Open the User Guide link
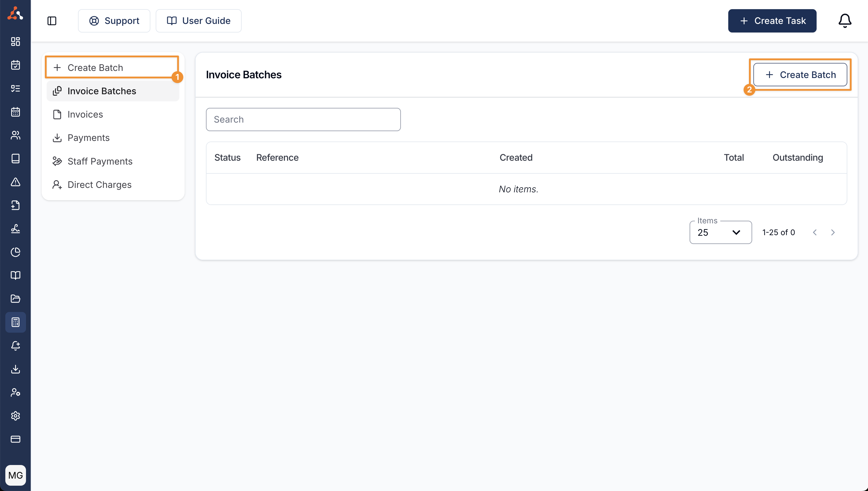 pyautogui.click(x=199, y=21)
